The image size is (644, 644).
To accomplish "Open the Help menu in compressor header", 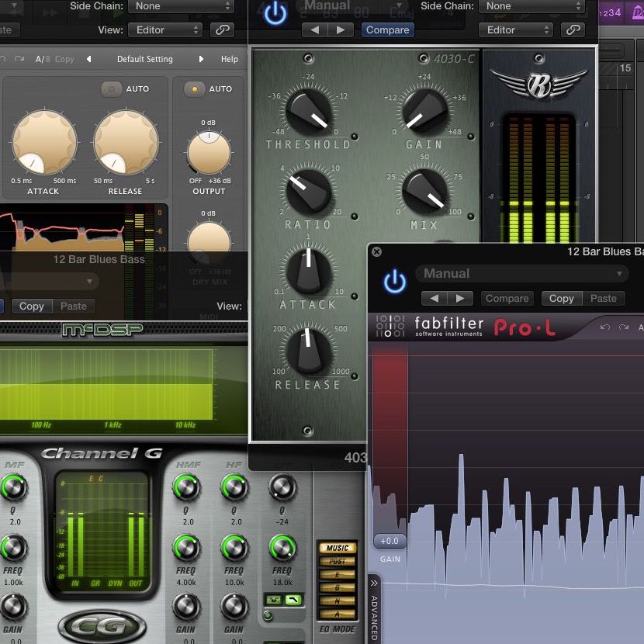I will coord(230,59).
